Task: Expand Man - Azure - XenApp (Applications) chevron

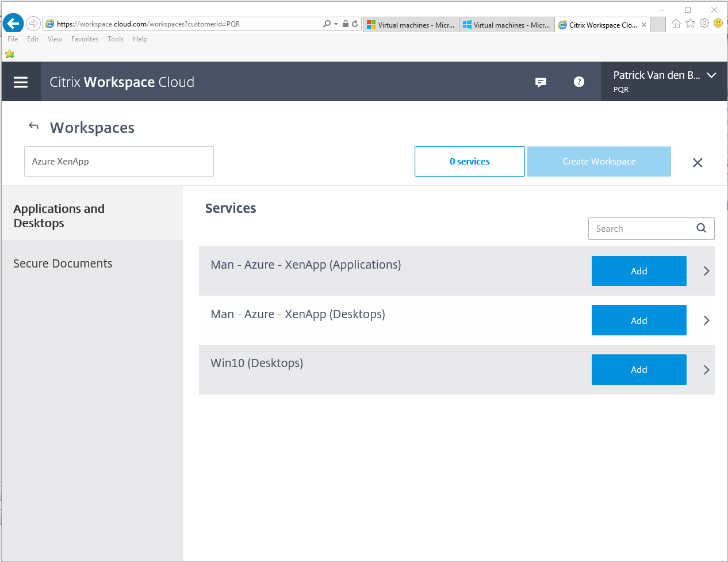Action: pyautogui.click(x=707, y=271)
